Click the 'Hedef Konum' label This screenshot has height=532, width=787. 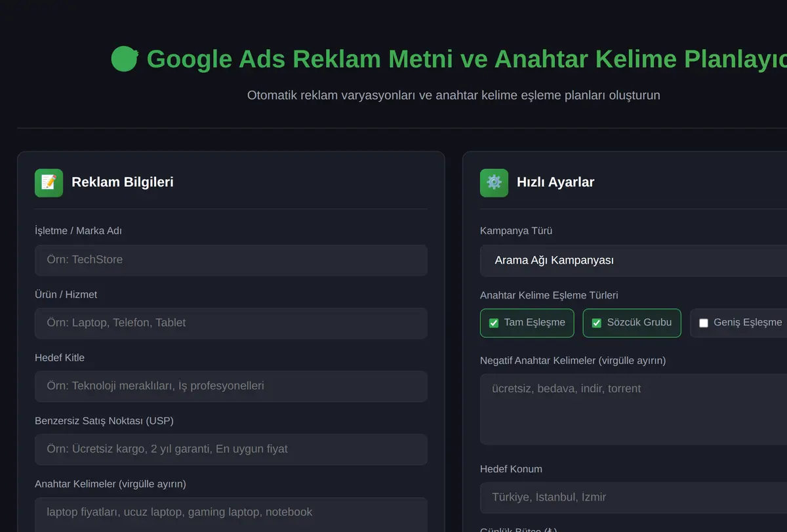coord(511,469)
